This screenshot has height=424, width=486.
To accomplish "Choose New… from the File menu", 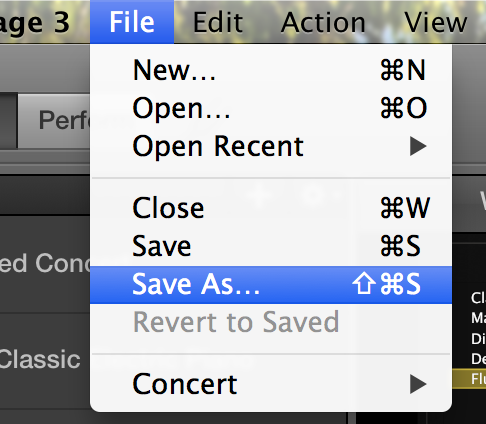I will (x=271, y=70).
